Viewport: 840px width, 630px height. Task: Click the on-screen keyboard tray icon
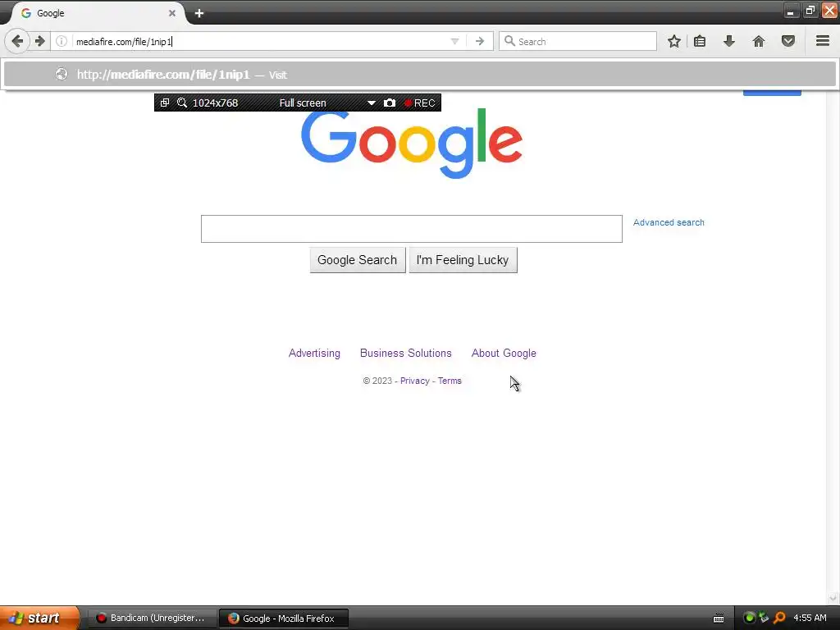click(719, 619)
